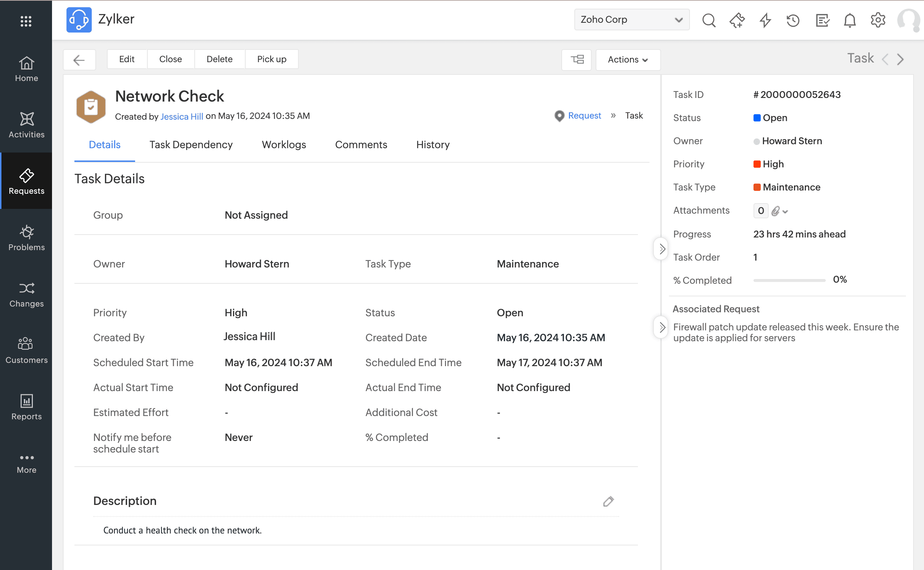The image size is (924, 570).
Task: Open the Zoho Corp portal dropdown
Action: 632,20
